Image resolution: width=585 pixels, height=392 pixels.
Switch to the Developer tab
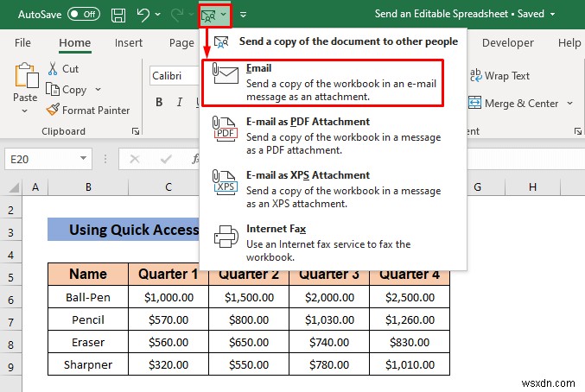[508, 42]
